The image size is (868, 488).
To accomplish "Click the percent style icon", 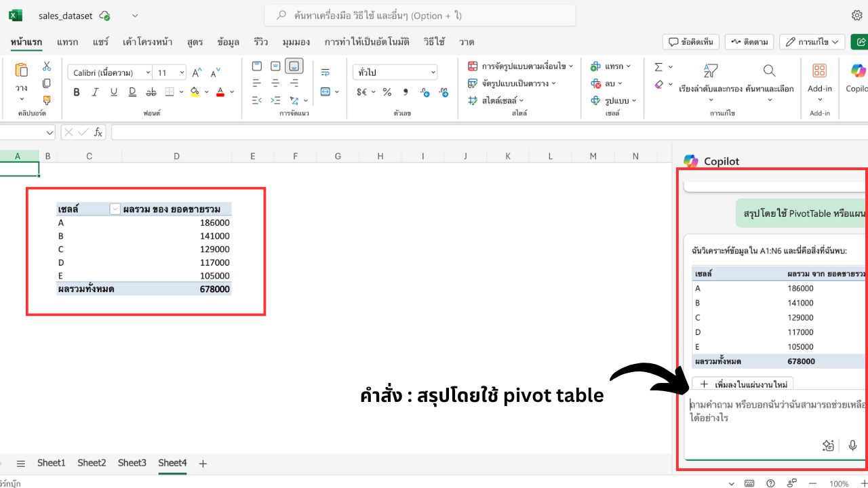I will pos(387,92).
